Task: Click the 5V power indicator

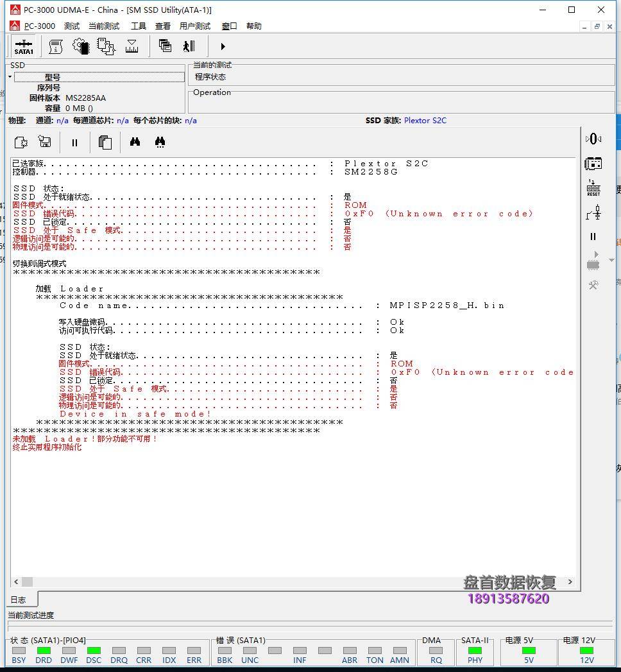Action: point(529,651)
